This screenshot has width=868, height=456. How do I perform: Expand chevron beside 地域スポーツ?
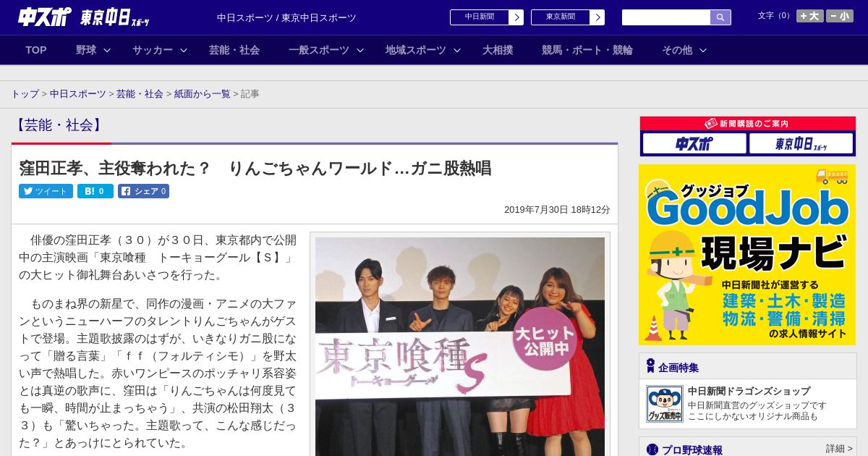click(x=457, y=50)
